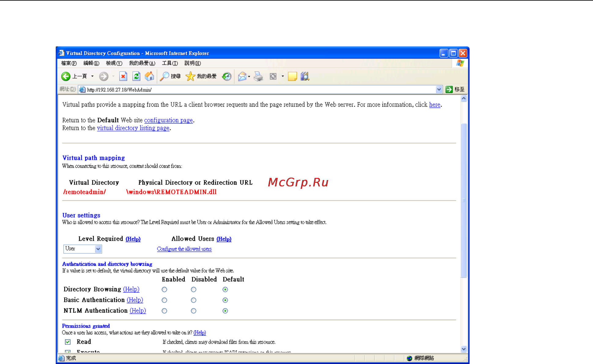Screen dimensions: 593x364
Task: Click the scrollbar down arrow
Action: pyautogui.click(x=464, y=349)
